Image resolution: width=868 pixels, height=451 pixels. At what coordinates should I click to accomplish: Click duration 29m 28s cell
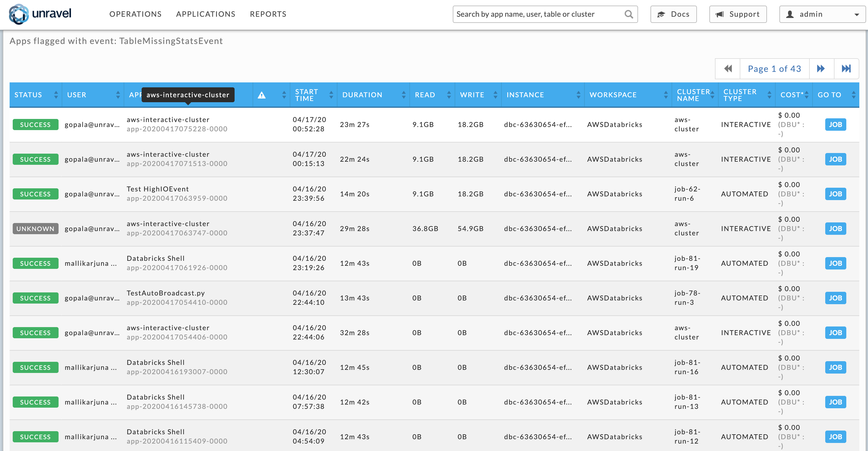coord(355,229)
